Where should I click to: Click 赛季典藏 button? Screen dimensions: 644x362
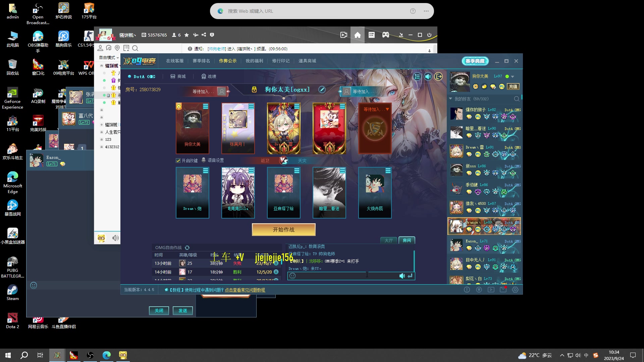click(475, 61)
